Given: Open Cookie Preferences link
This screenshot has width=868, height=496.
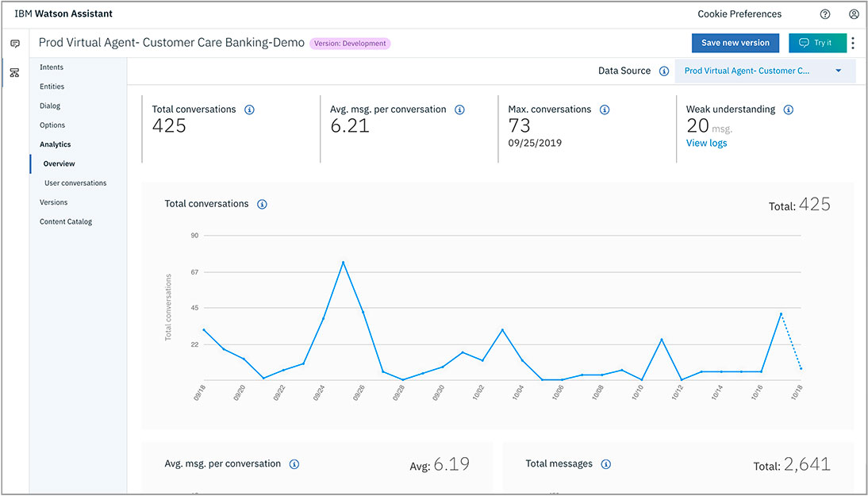Looking at the screenshot, I should point(739,13).
